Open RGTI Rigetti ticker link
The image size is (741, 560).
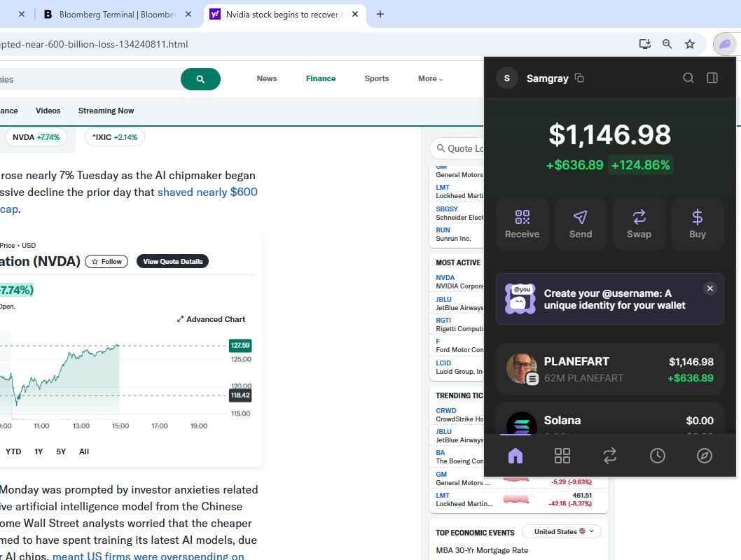pyautogui.click(x=443, y=320)
